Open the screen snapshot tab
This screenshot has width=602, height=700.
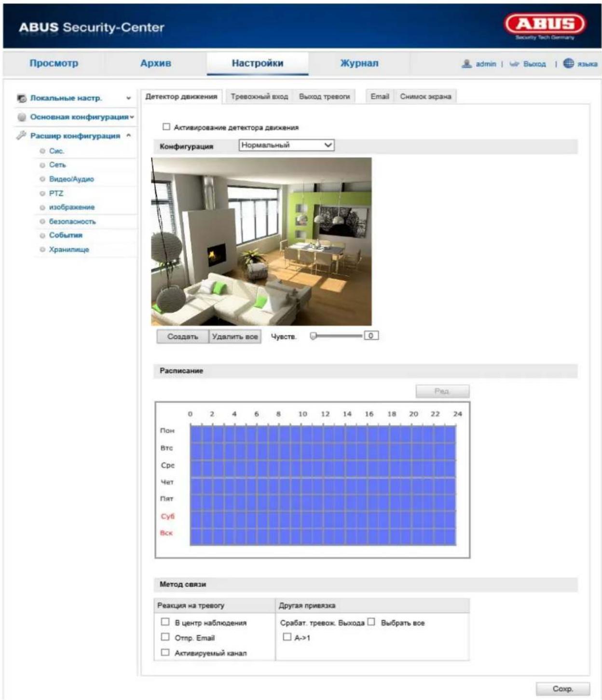(425, 96)
